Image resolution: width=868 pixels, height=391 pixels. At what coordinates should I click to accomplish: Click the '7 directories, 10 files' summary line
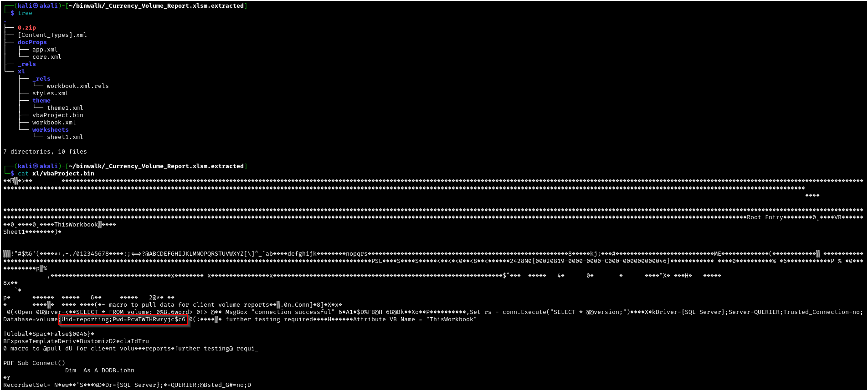pyautogui.click(x=45, y=152)
